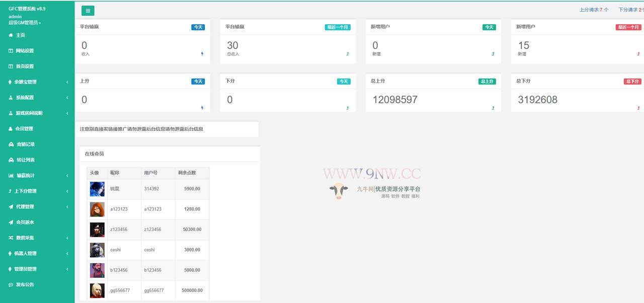
Task: Click the home icon beside 主页
Action: pos(11,35)
